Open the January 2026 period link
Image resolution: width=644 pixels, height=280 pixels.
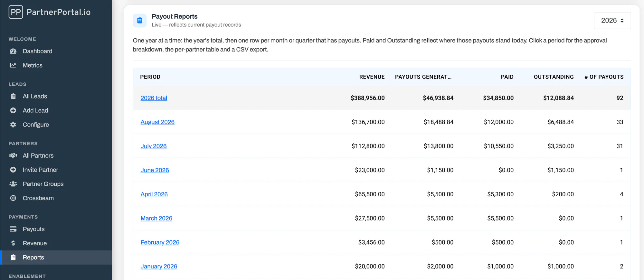pos(159,266)
